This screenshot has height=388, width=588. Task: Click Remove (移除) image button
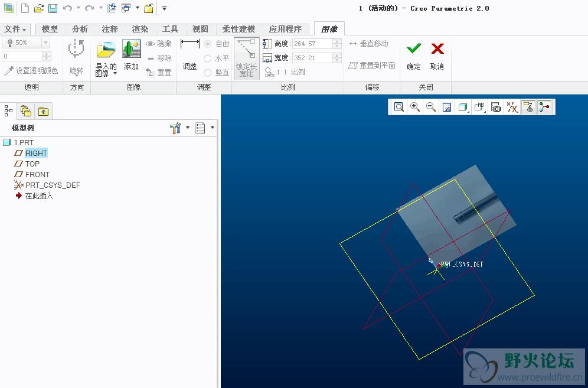(x=159, y=58)
